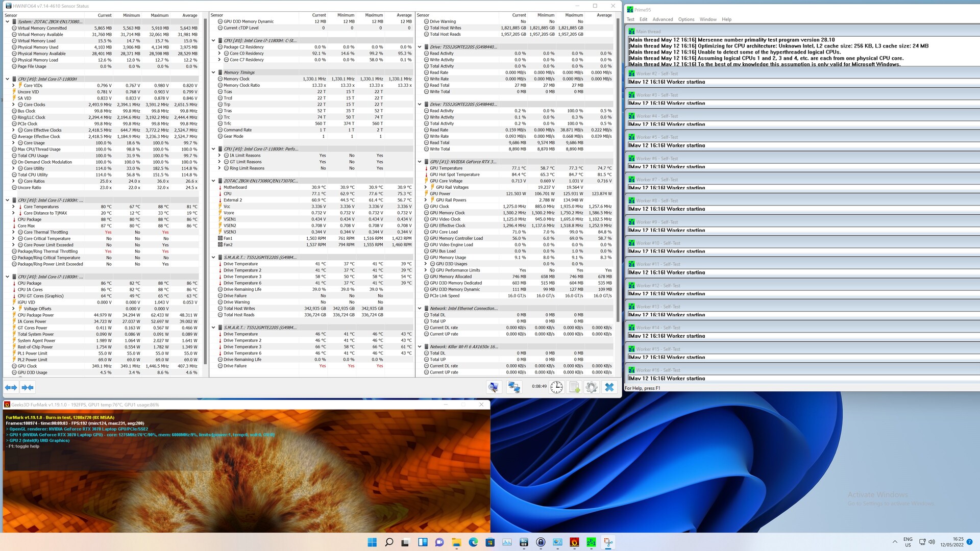Collapse the Memory Timings section

tap(213, 72)
